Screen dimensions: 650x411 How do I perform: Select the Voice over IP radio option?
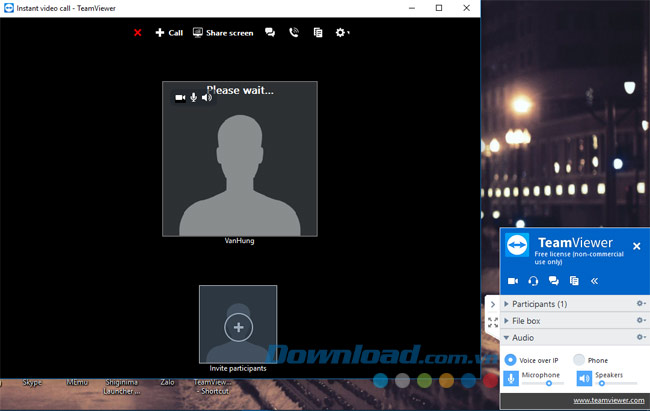pyautogui.click(x=510, y=360)
